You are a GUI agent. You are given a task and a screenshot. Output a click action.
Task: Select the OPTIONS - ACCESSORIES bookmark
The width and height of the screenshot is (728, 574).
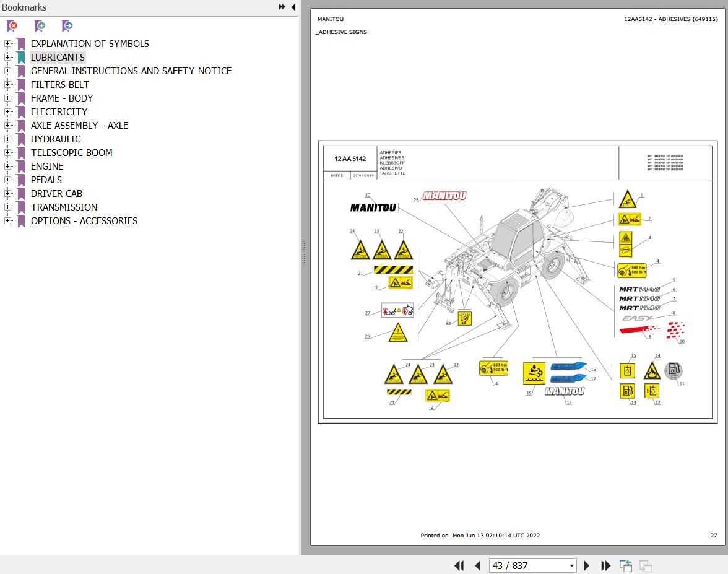coord(84,220)
